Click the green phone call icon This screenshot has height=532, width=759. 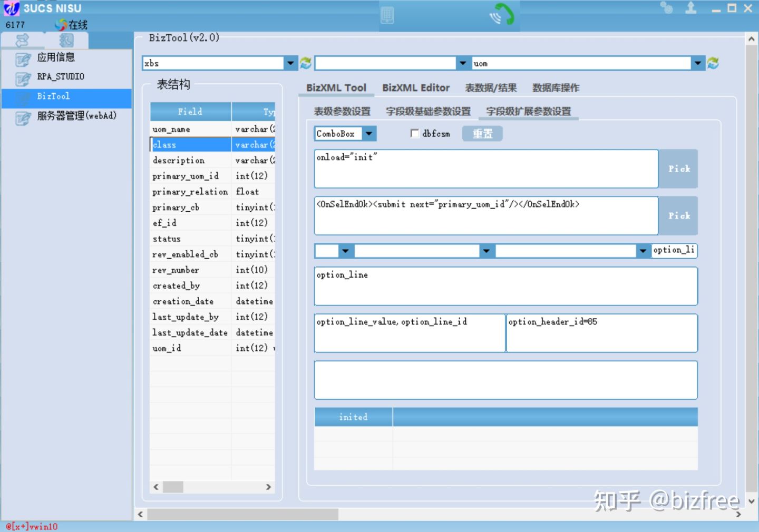click(x=502, y=15)
